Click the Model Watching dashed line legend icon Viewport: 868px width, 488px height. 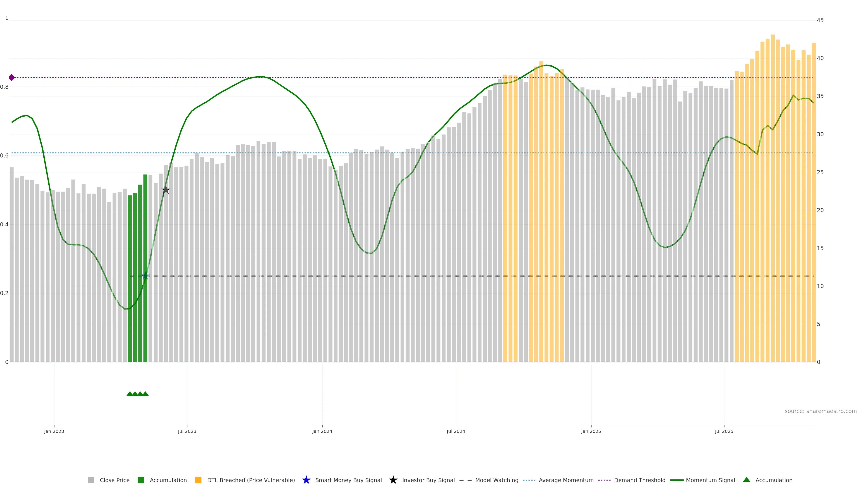coord(465,480)
